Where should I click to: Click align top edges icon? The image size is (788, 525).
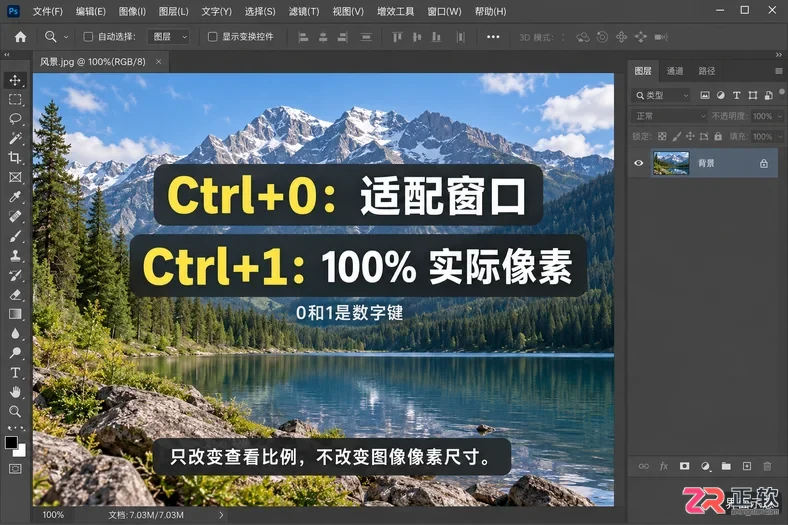397,37
